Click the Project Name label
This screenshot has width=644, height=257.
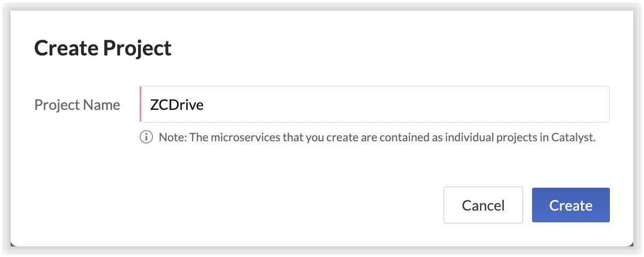(77, 105)
